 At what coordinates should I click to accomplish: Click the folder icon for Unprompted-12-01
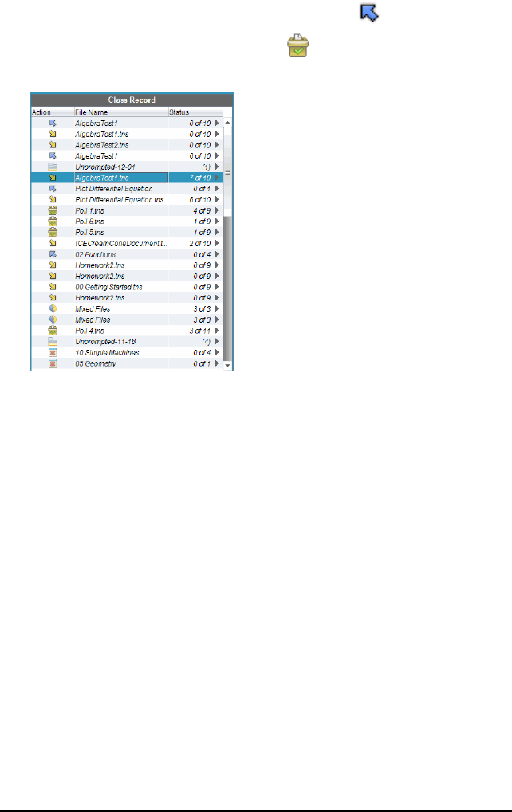click(53, 167)
